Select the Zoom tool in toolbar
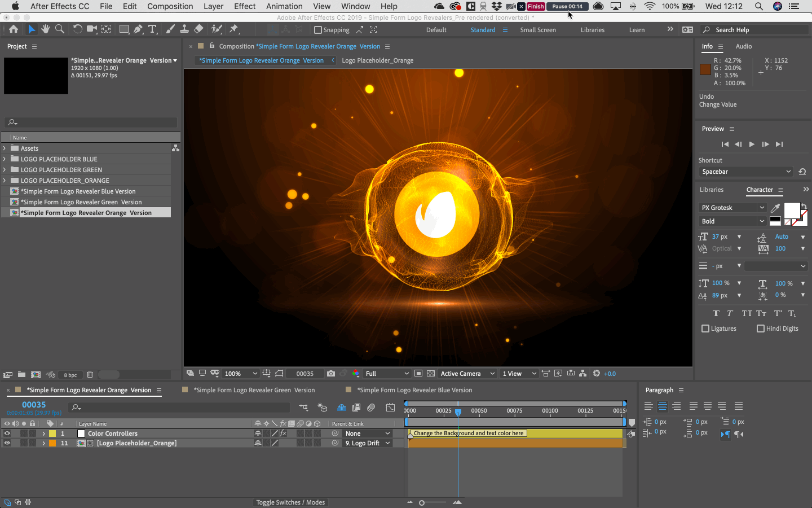Viewport: 812px width, 508px height. tap(60, 29)
